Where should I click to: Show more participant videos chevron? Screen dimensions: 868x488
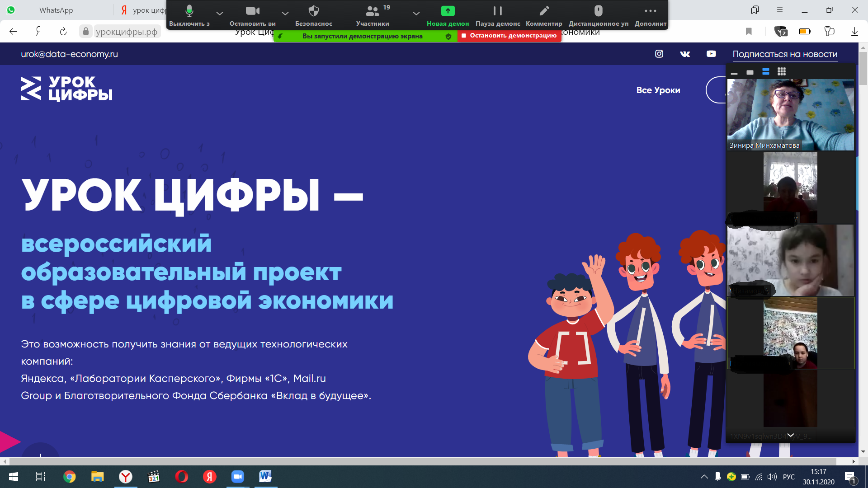(x=790, y=435)
